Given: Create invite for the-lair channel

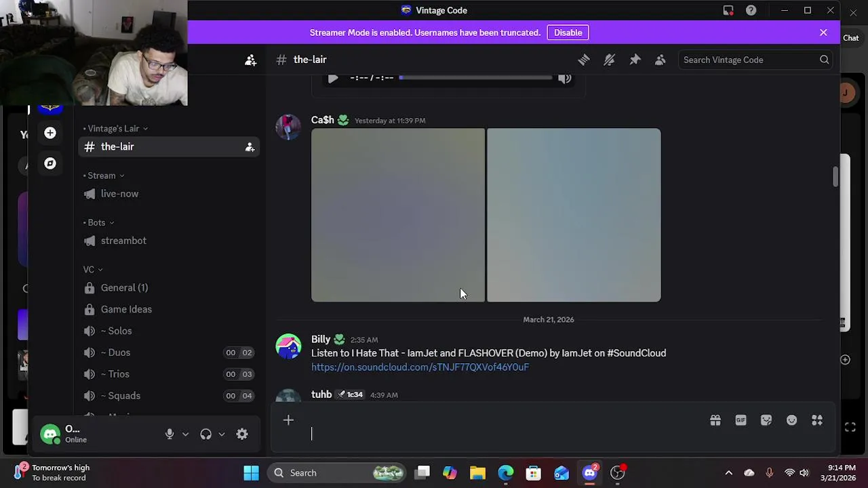Looking at the screenshot, I should [x=250, y=147].
